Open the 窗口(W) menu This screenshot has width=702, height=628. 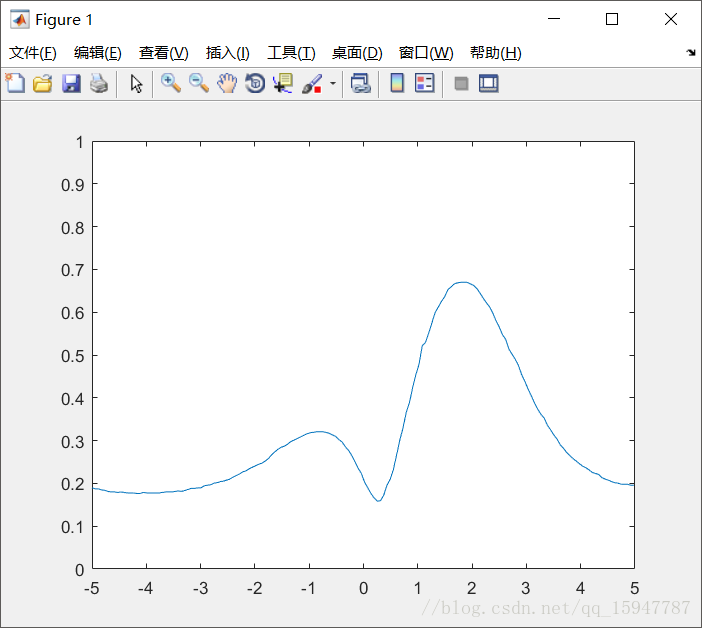(x=426, y=53)
